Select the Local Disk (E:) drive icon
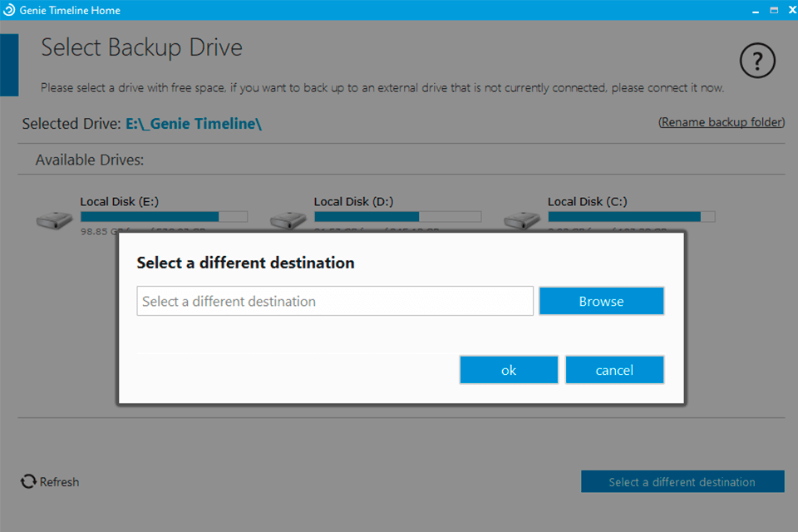The width and height of the screenshot is (798, 532). (55, 220)
